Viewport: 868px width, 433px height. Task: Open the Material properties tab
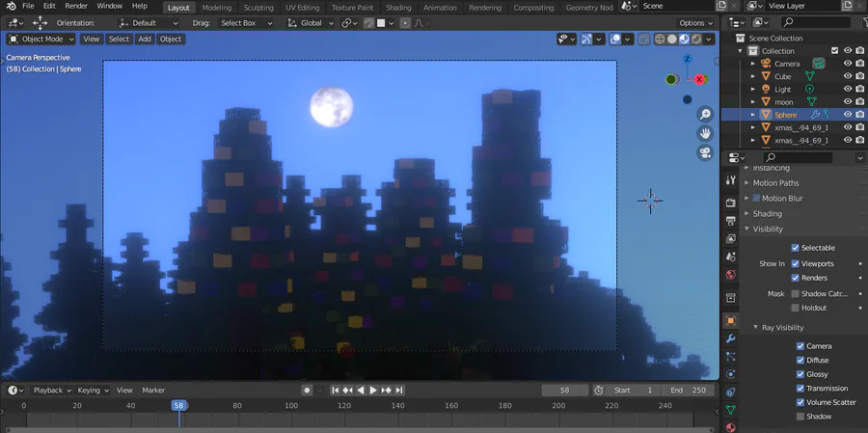coord(731,427)
